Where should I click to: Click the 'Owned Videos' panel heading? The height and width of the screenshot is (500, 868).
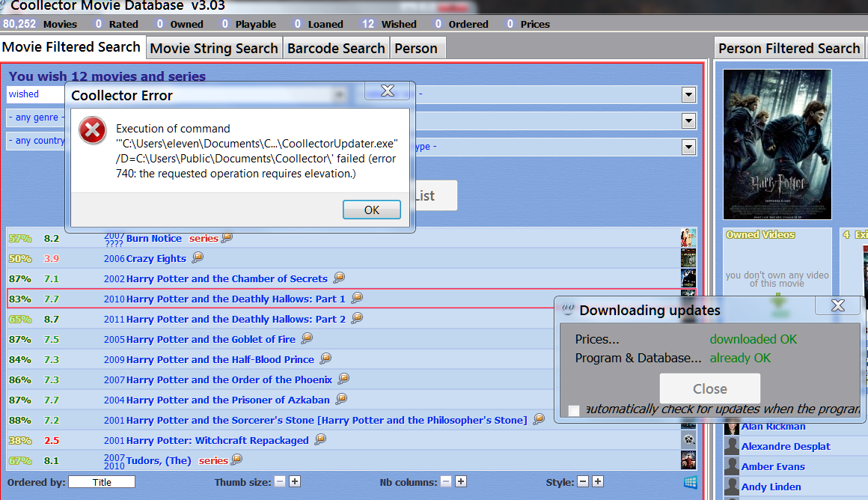[x=760, y=235]
